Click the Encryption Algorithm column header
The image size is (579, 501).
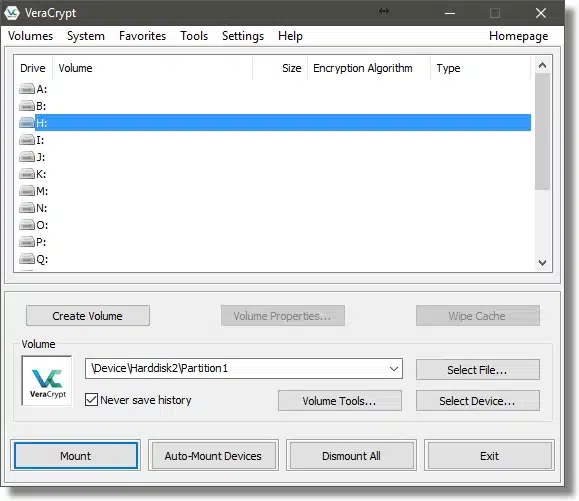pyautogui.click(x=369, y=68)
